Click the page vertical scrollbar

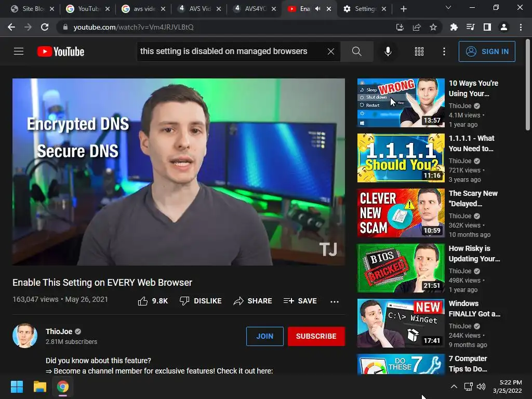click(528, 85)
